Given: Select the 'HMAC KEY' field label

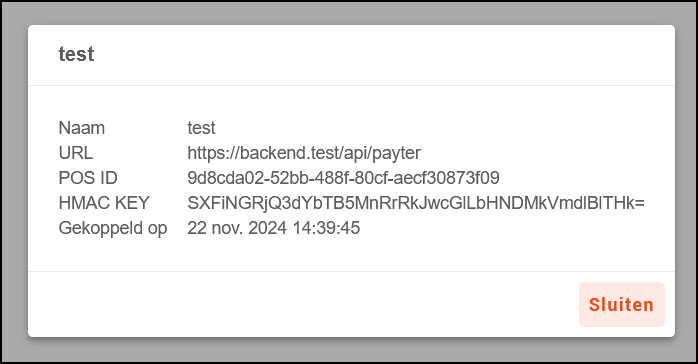Looking at the screenshot, I should point(104,203).
